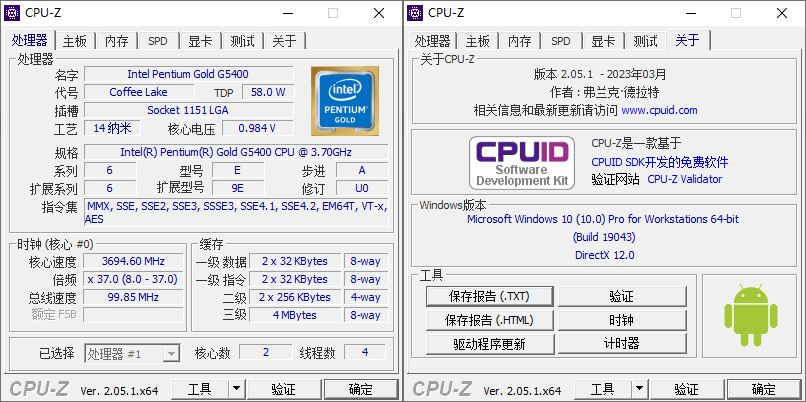
Task: Expand the 工具 dropdown arrow in left window
Action: 236,389
